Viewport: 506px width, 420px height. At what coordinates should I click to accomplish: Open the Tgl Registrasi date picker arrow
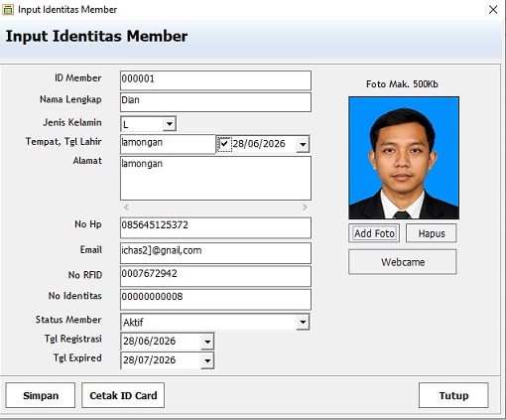click(x=207, y=342)
